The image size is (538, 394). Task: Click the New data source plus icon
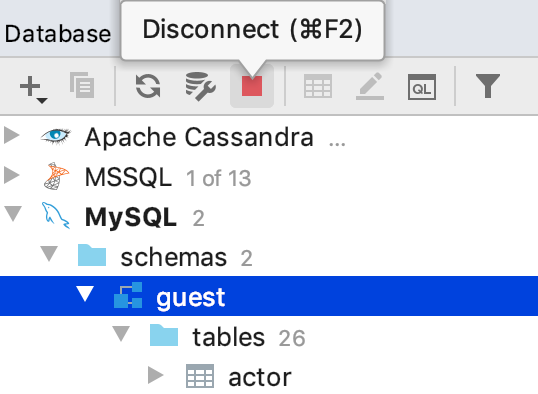coord(33,88)
